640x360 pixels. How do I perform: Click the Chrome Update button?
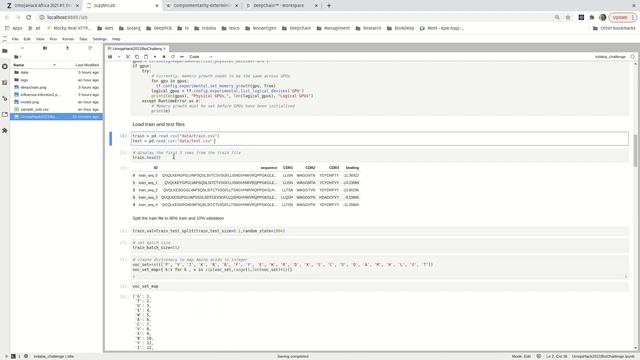(622, 17)
